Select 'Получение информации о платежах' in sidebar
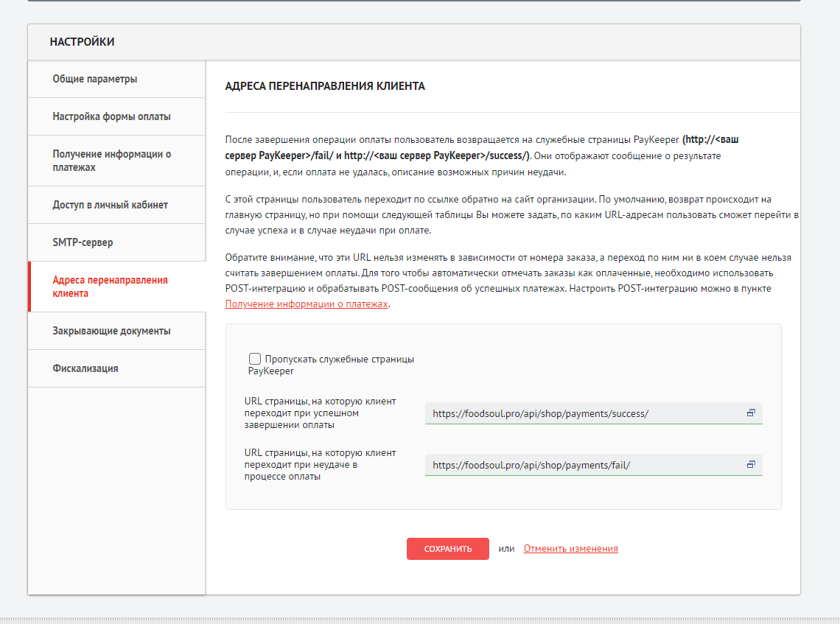This screenshot has height=624, width=840. pos(112,161)
